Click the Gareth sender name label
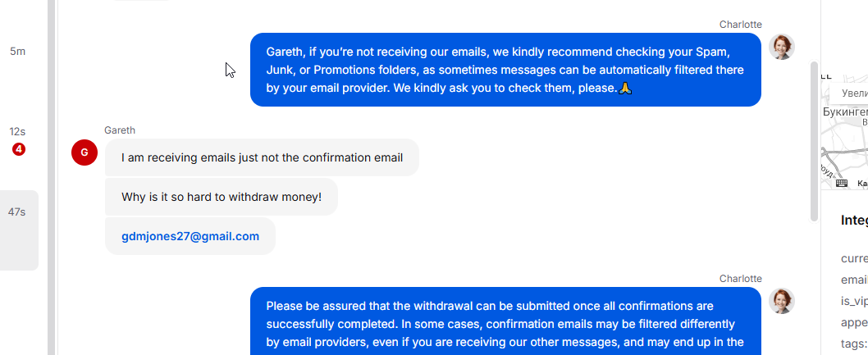The image size is (868, 355). coord(120,130)
